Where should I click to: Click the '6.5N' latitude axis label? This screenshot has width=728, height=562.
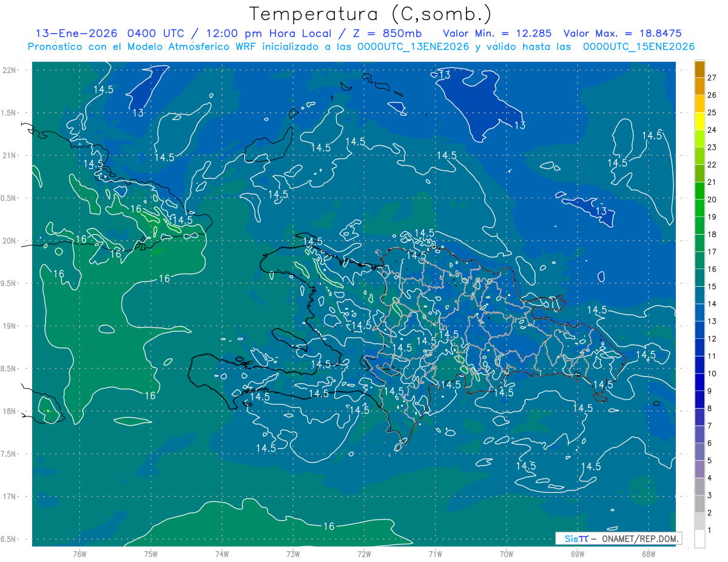tap(9, 539)
